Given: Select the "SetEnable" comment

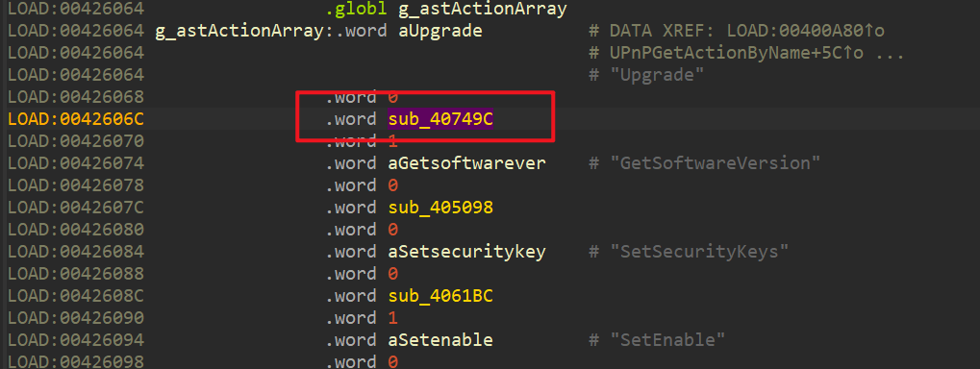Looking at the screenshot, I should click(668, 340).
